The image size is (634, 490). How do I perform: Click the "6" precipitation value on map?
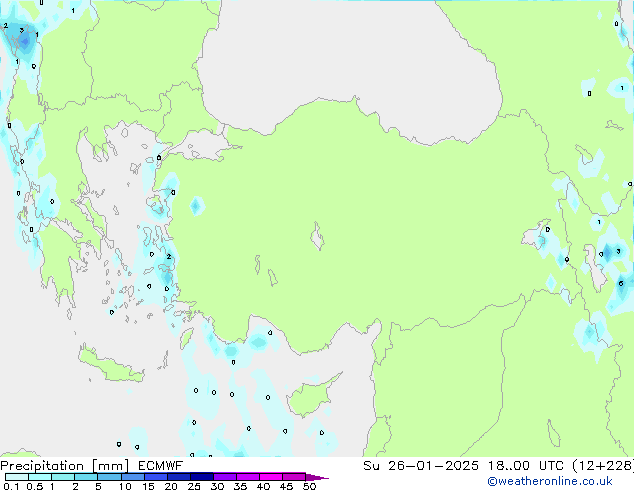621,284
